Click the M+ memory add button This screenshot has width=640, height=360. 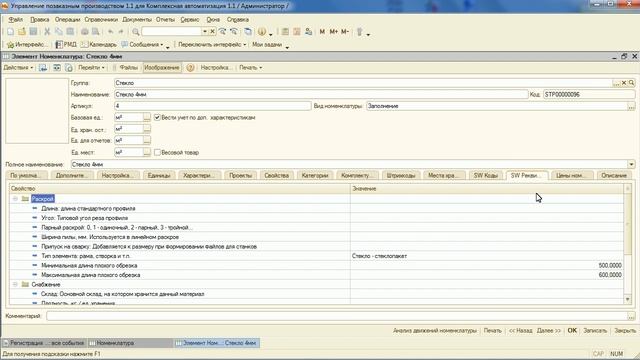click(333, 31)
